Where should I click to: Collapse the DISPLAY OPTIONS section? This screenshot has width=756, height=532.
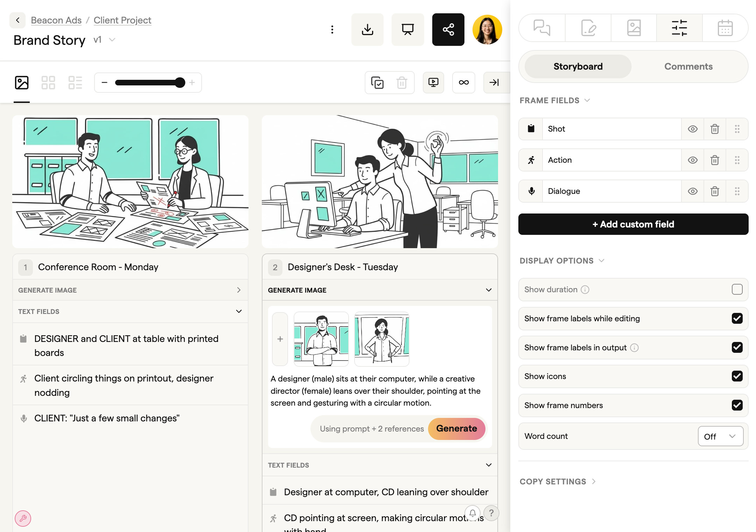coord(601,260)
